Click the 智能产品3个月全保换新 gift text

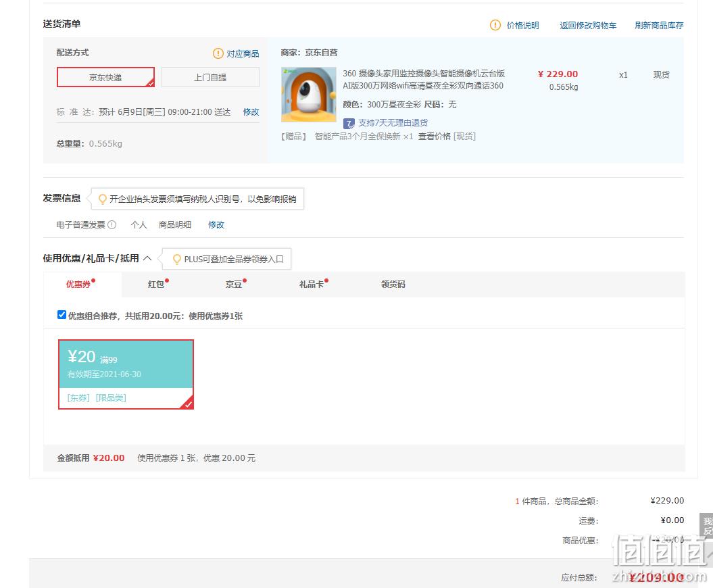pyautogui.click(x=358, y=137)
